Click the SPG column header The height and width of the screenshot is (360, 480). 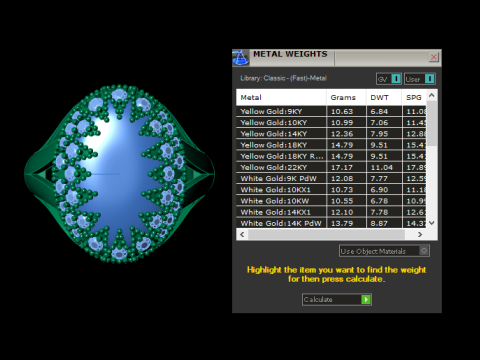tap(414, 97)
